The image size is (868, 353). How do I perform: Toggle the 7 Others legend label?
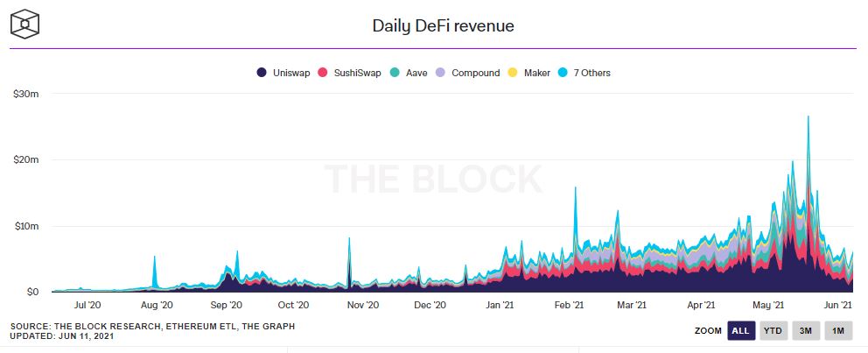coord(591,73)
